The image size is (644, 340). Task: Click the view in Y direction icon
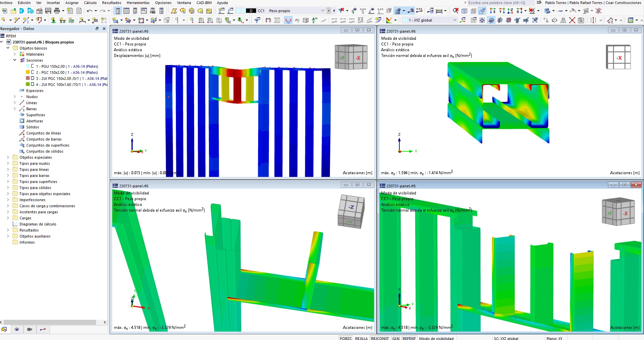502,11
